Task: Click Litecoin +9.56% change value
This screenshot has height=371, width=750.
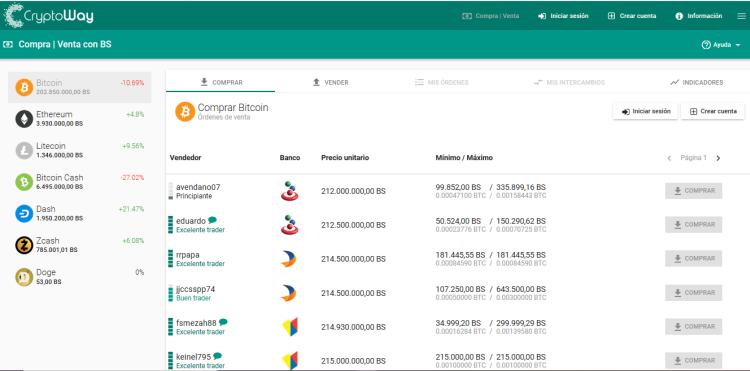Action: 133,146
